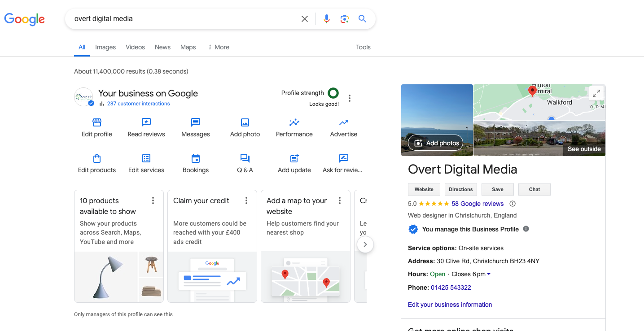The width and height of the screenshot is (644, 331).
Task: Click the five-star rating stars
Action: pos(434,204)
